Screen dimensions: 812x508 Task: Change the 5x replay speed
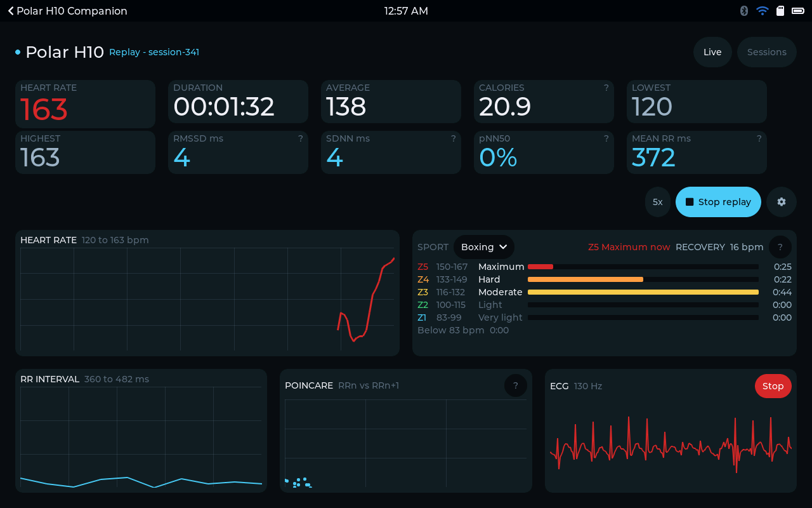658,202
